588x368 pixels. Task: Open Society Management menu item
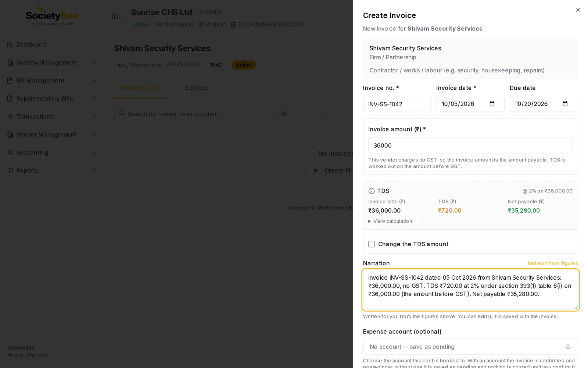click(x=51, y=63)
